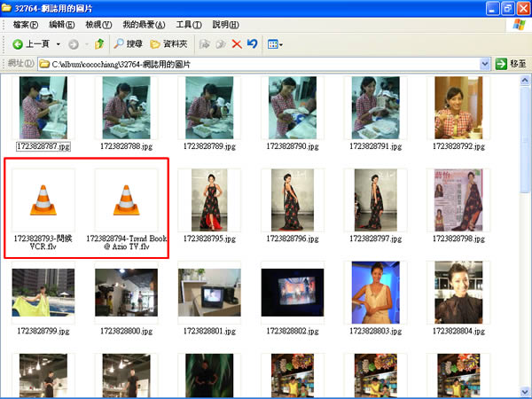Toggle the Folders pane button
The width and height of the screenshot is (532, 399).
pyautogui.click(x=168, y=44)
